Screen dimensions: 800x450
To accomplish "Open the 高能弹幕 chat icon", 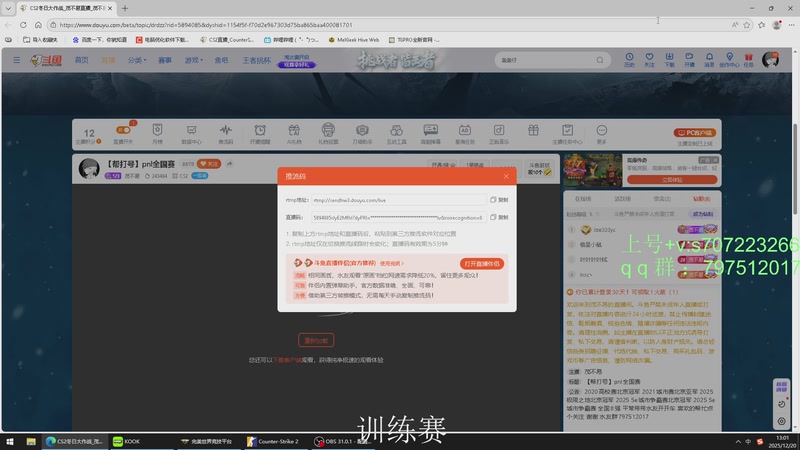I will (x=431, y=134).
